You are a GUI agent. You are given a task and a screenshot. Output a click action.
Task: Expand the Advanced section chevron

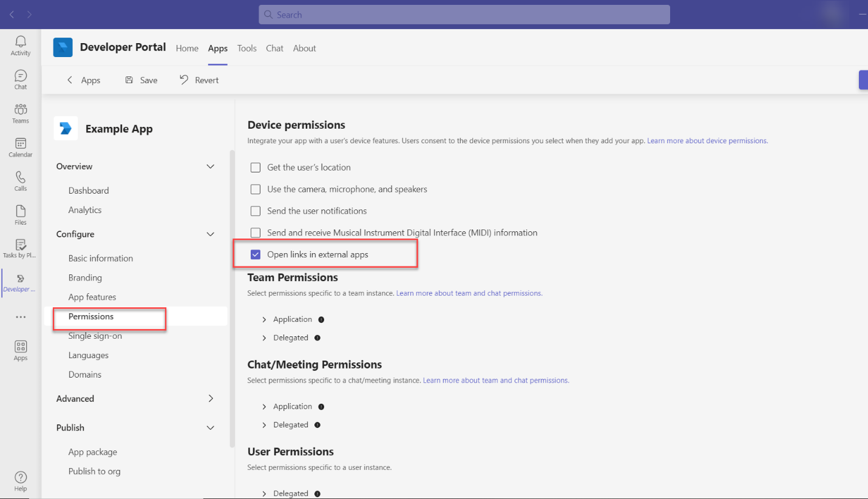pos(211,399)
